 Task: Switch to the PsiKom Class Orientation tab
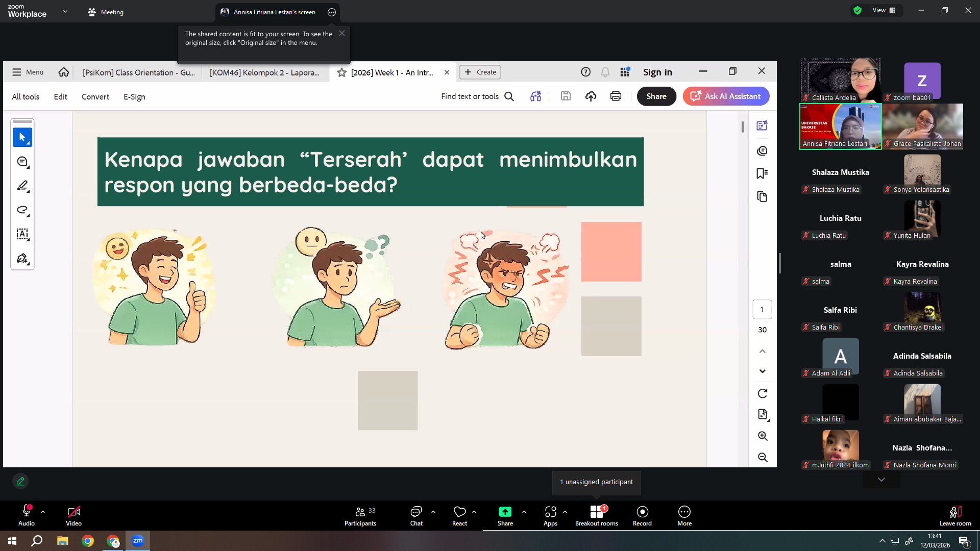click(139, 72)
